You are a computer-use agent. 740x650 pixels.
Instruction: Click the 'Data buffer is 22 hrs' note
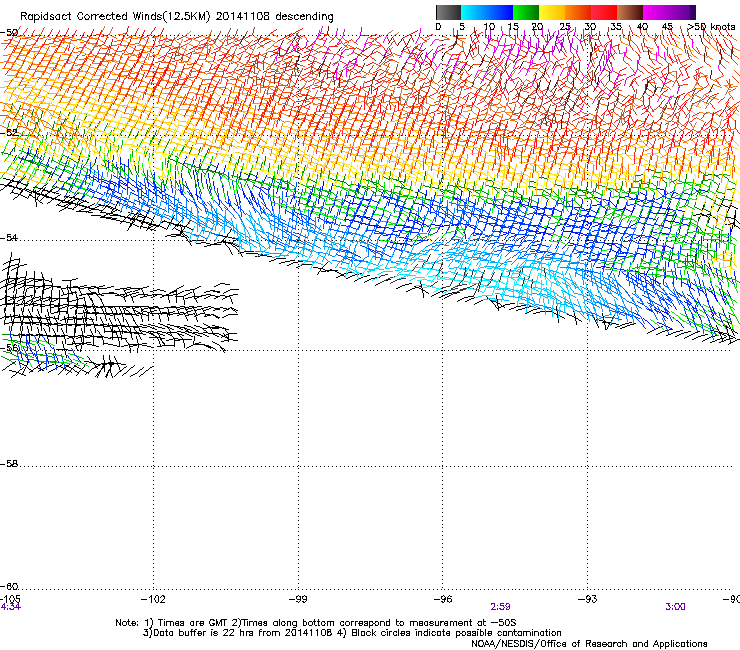click(x=201, y=633)
